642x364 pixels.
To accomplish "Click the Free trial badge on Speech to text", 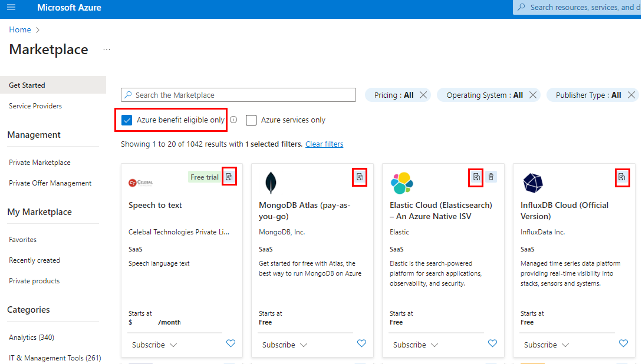I will [x=205, y=177].
